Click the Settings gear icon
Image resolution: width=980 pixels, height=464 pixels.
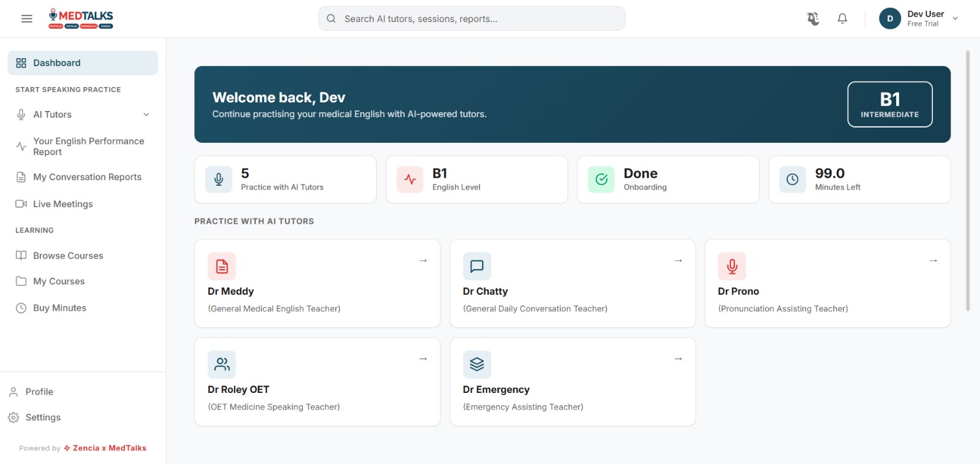tap(13, 417)
